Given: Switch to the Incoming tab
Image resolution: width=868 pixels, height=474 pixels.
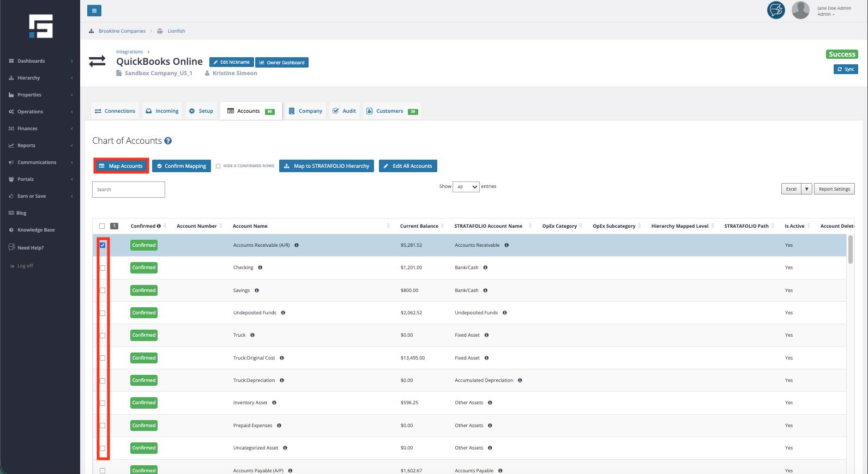Looking at the screenshot, I should click(162, 111).
